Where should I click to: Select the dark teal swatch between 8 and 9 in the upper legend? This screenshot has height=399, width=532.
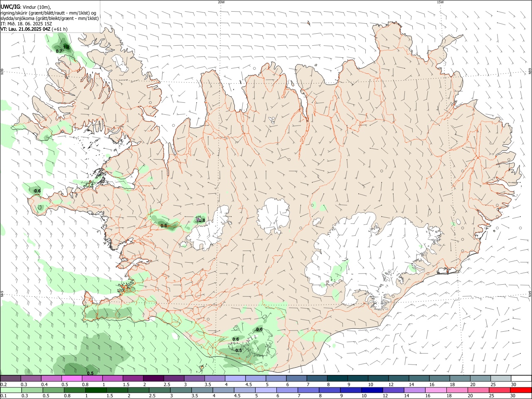(337, 378)
